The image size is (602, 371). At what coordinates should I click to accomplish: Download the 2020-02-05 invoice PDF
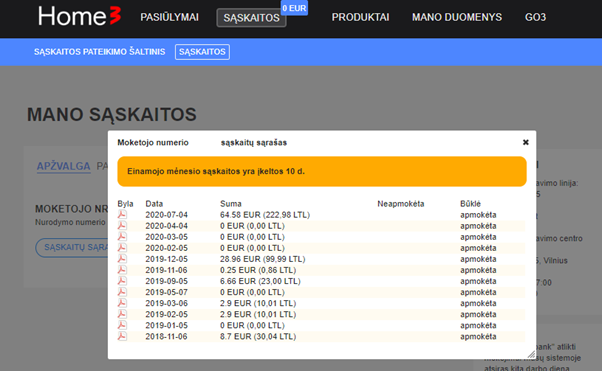click(x=122, y=248)
